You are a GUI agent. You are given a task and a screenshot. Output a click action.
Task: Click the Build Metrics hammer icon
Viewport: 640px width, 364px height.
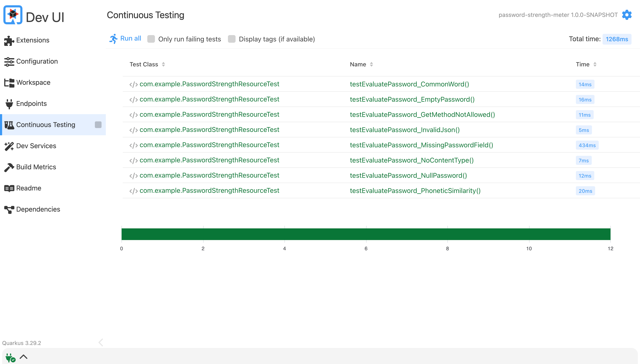9,167
